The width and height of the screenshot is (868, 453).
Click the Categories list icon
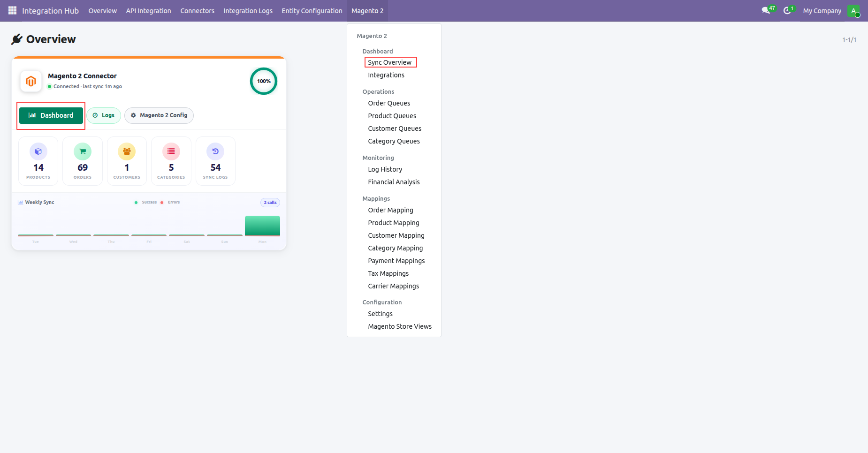pos(171,151)
